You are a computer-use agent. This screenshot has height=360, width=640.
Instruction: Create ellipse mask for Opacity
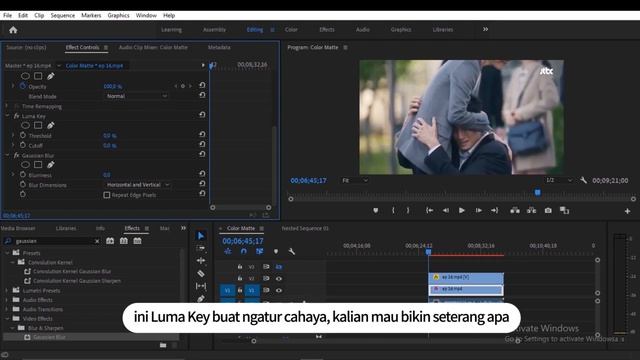point(25,76)
